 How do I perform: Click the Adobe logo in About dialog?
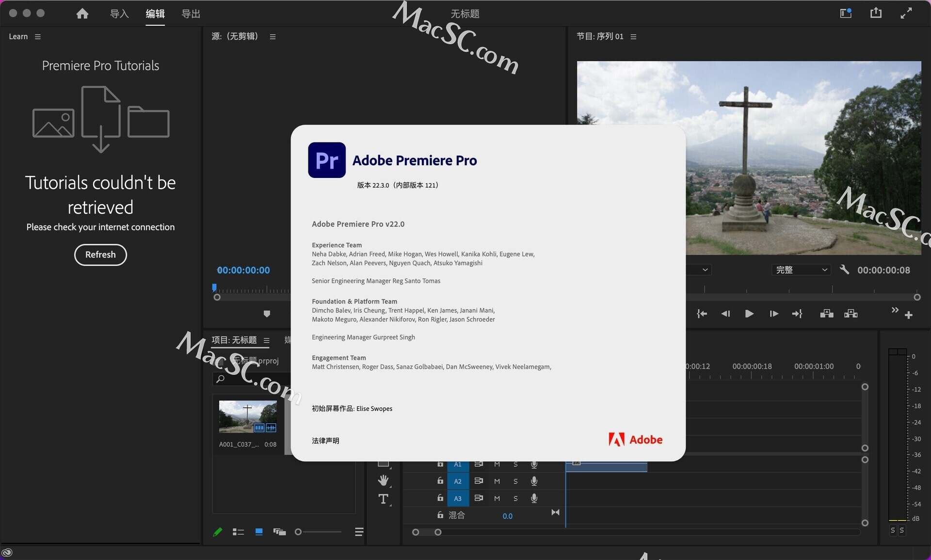(635, 439)
